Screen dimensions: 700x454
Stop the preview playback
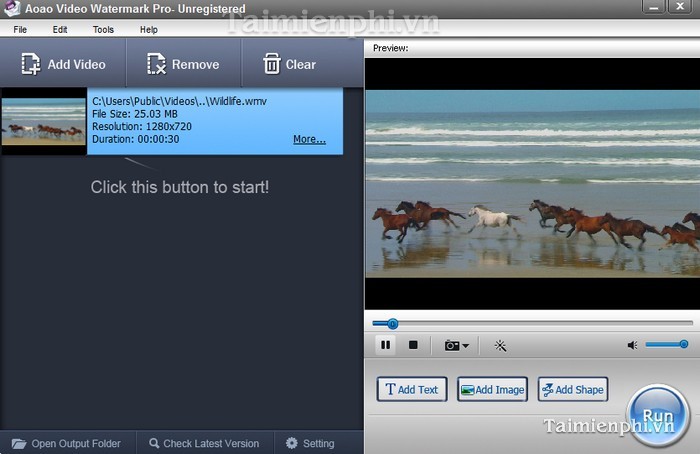(x=413, y=345)
